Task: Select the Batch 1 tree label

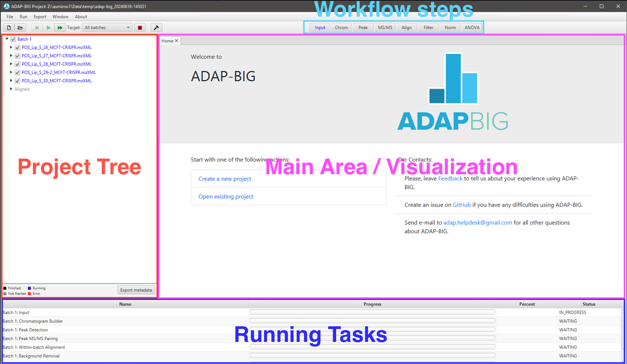Action: [24, 39]
